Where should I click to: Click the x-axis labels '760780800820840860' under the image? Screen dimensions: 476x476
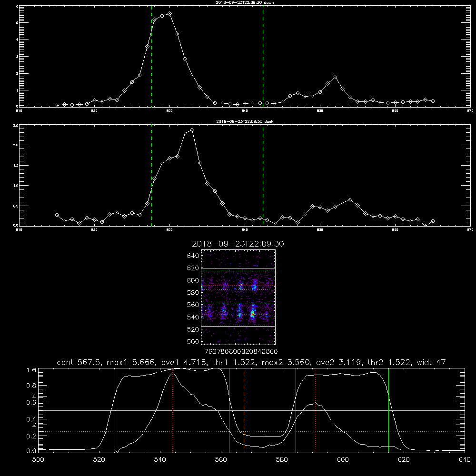[x=241, y=352]
